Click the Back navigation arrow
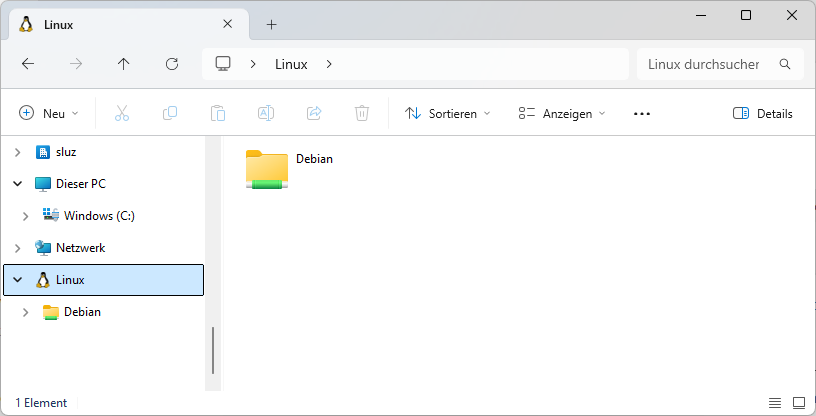816x416 pixels. pyautogui.click(x=28, y=64)
